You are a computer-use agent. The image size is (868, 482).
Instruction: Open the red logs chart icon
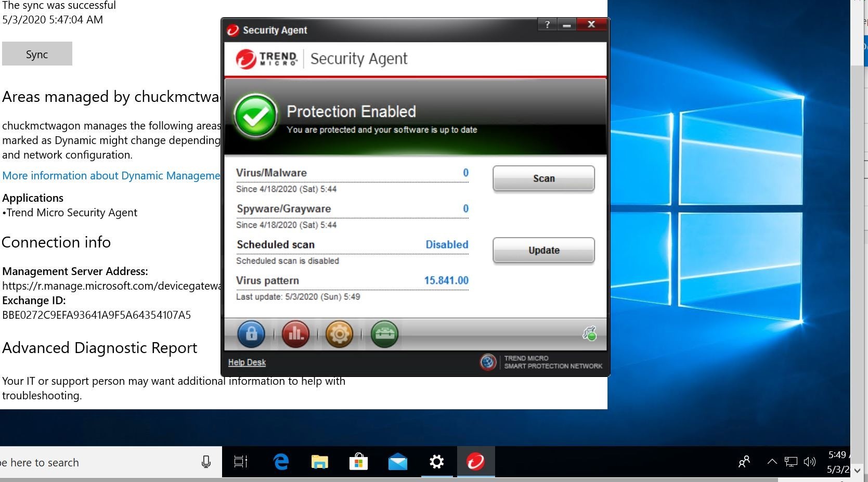[295, 333]
